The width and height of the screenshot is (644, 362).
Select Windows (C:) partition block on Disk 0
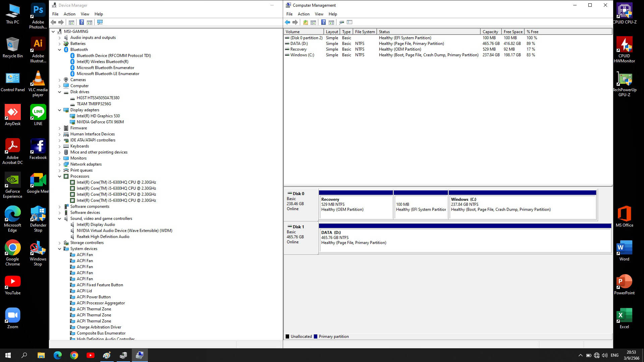coord(523,205)
